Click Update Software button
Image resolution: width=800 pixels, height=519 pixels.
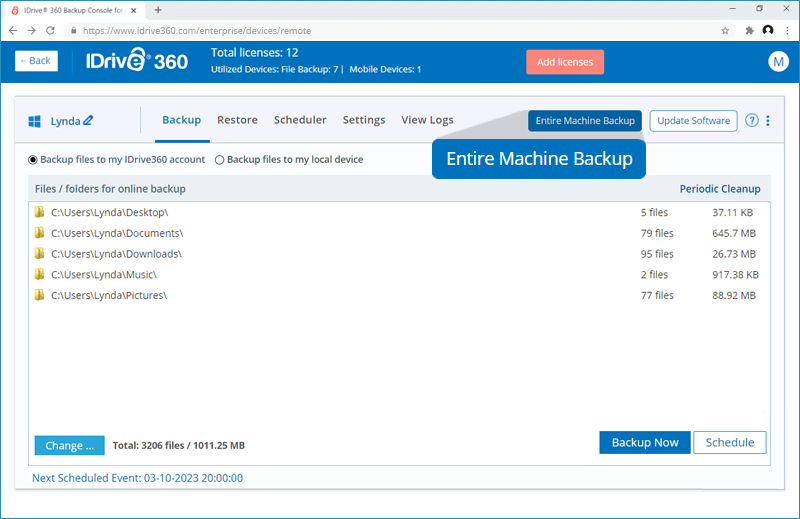pos(693,121)
